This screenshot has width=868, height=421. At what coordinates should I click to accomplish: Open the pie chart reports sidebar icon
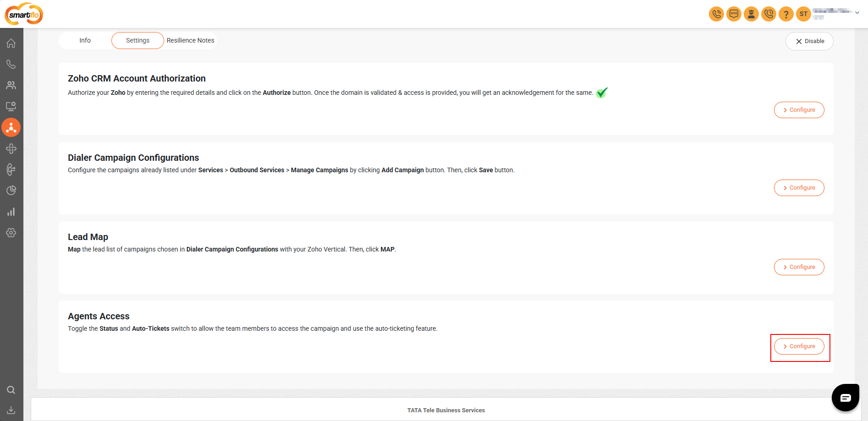pos(11,191)
